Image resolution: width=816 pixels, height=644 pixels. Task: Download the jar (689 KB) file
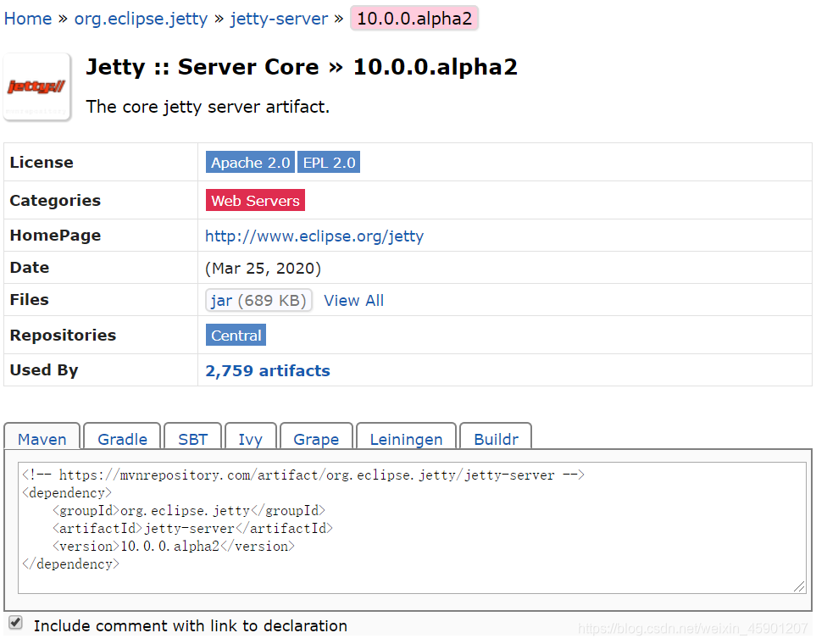[258, 301]
